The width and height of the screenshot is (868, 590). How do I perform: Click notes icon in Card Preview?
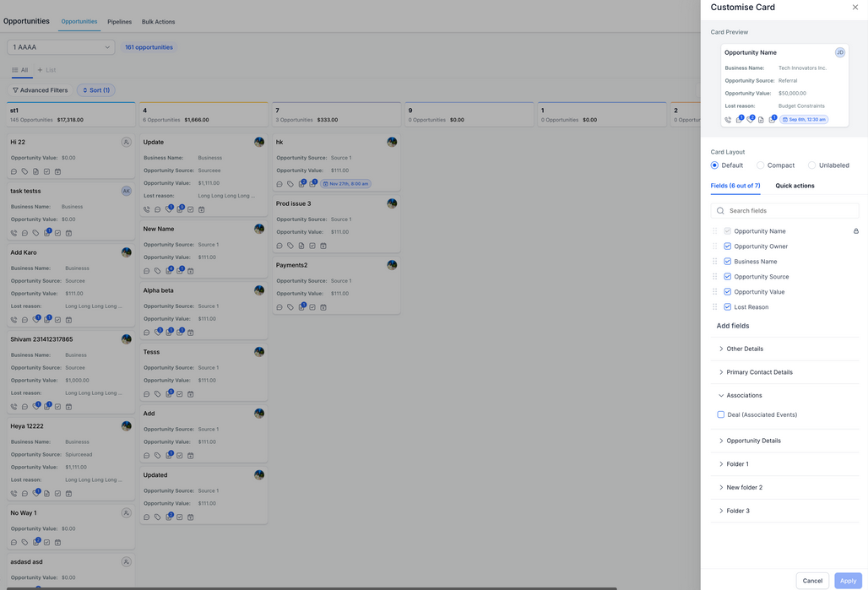pos(761,120)
